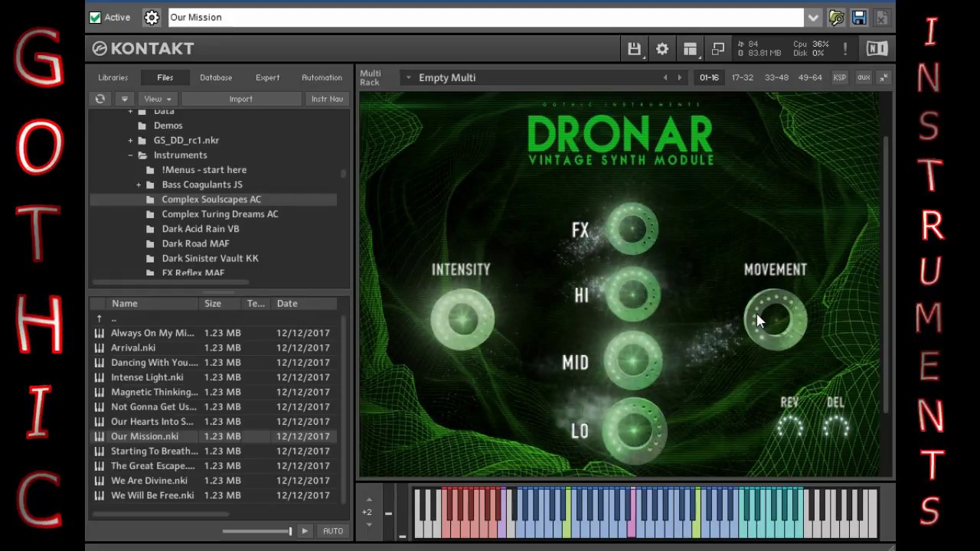980x551 pixels.
Task: Switch to the Automation tab
Action: 322,77
